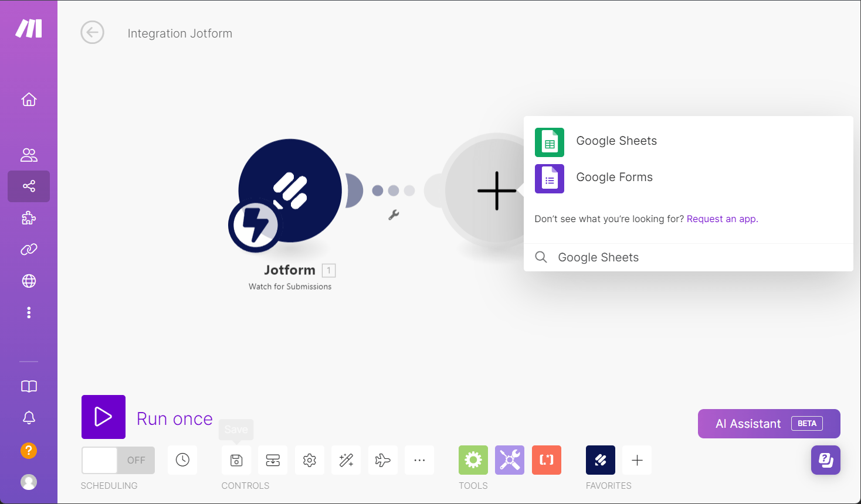Open the green Flow Control tools icon

point(473,460)
